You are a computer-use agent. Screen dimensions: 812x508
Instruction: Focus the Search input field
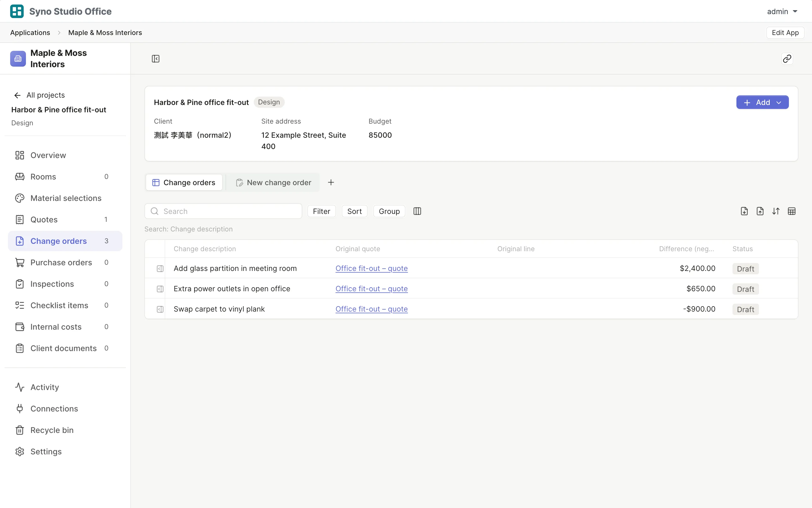pyautogui.click(x=223, y=211)
